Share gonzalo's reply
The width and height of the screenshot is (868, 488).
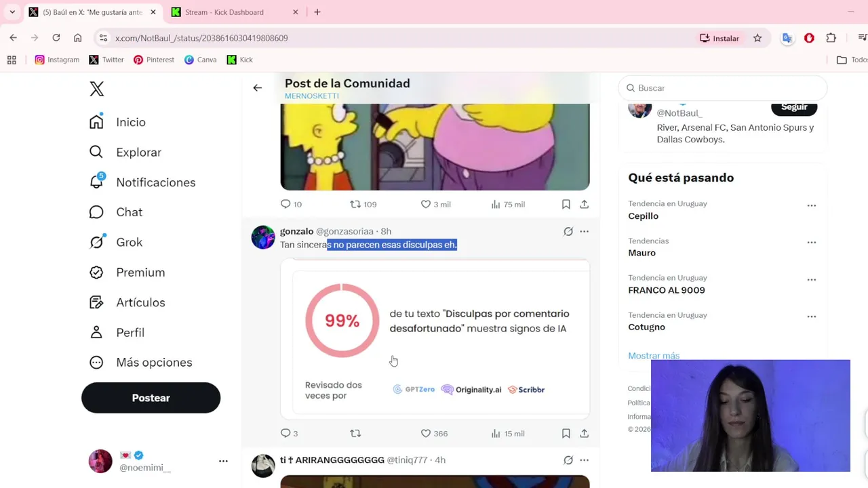pos(584,433)
